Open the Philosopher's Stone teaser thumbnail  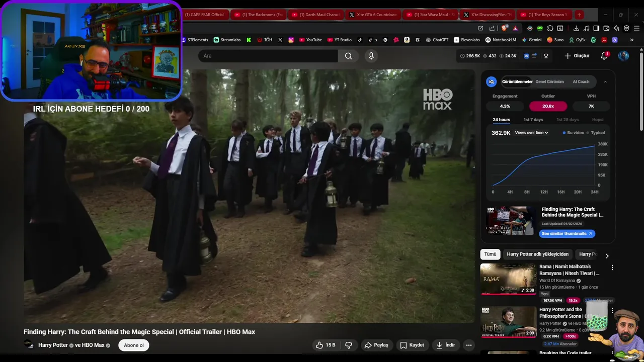coord(508,322)
